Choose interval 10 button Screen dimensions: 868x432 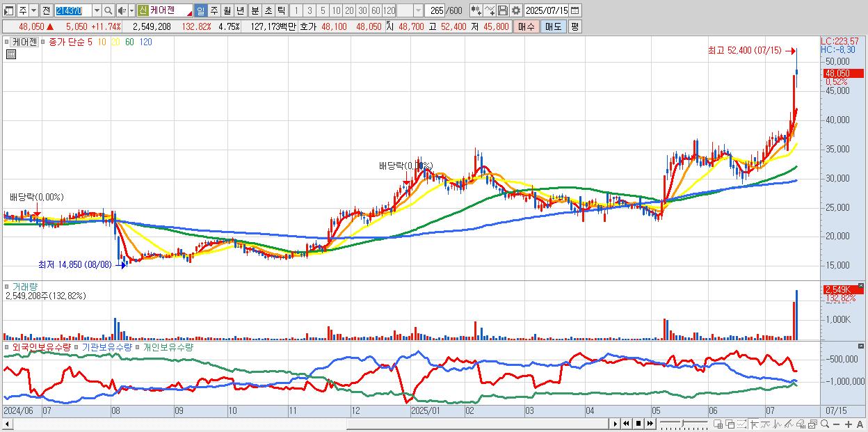[x=336, y=10]
